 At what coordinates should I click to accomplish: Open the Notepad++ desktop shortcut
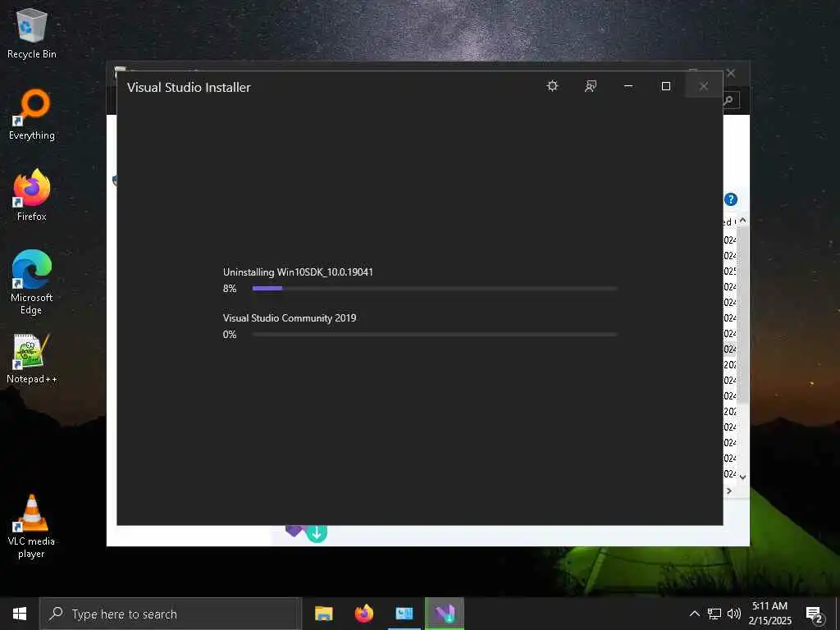[32, 358]
